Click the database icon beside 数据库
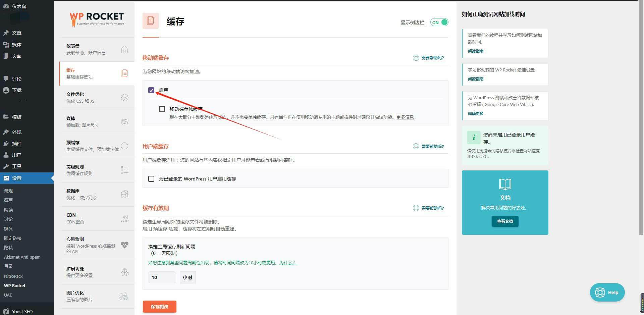 [124, 194]
